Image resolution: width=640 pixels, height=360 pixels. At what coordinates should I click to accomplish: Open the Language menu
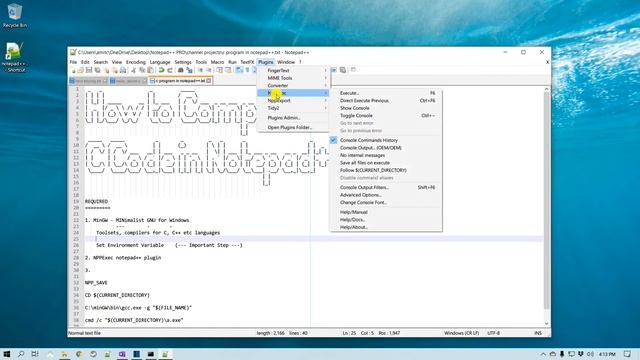point(160,62)
